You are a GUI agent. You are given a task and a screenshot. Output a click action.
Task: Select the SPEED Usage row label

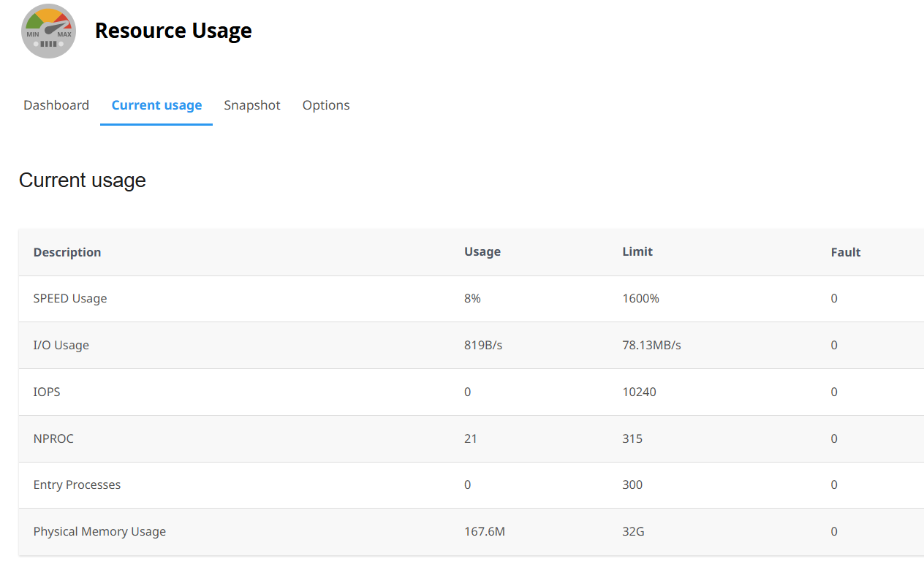tap(70, 298)
